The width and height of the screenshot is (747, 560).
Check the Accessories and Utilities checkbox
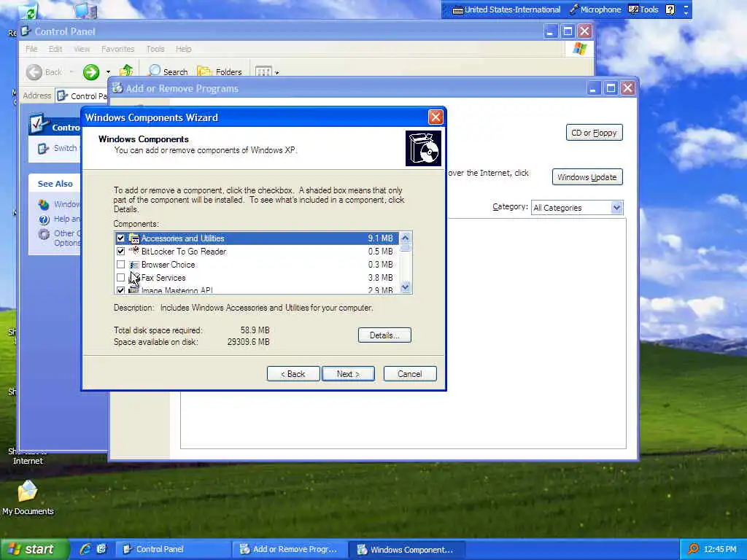[x=120, y=238]
